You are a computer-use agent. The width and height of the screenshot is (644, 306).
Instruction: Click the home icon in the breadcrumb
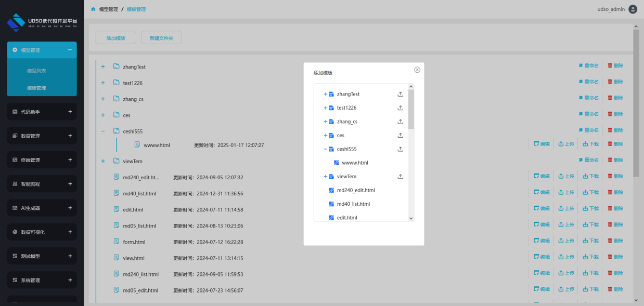coord(93,9)
